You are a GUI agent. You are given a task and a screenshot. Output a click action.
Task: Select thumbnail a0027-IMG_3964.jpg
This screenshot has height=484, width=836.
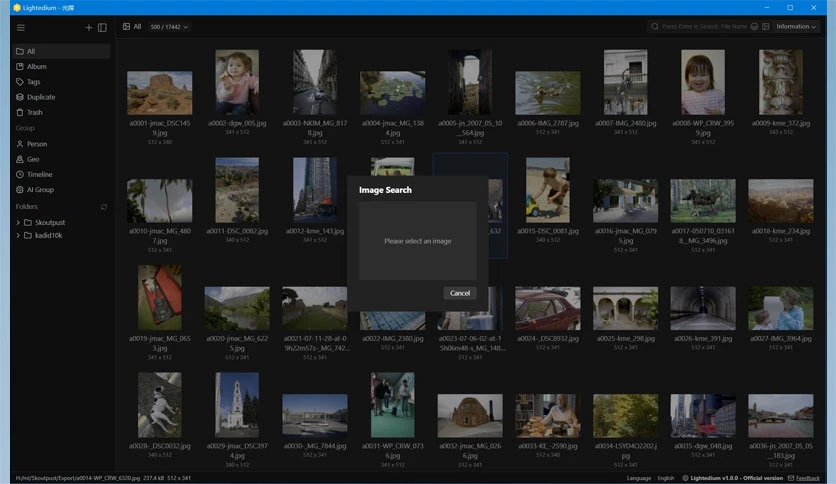[781, 308]
